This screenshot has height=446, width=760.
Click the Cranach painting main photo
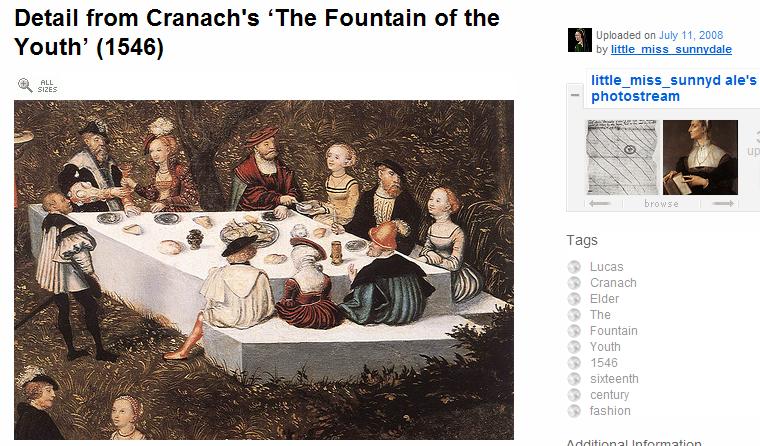coord(264,270)
